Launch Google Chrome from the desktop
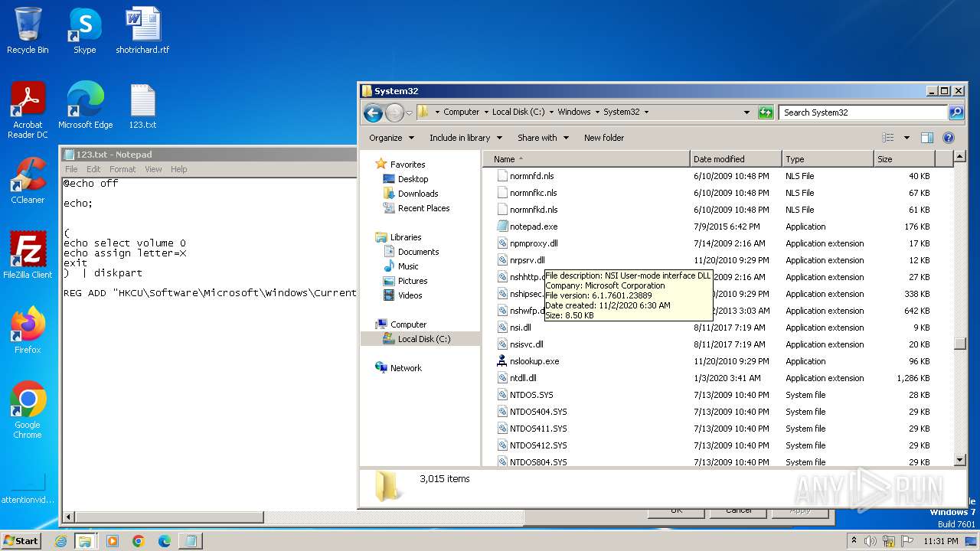The width and height of the screenshot is (980, 551). point(28,410)
